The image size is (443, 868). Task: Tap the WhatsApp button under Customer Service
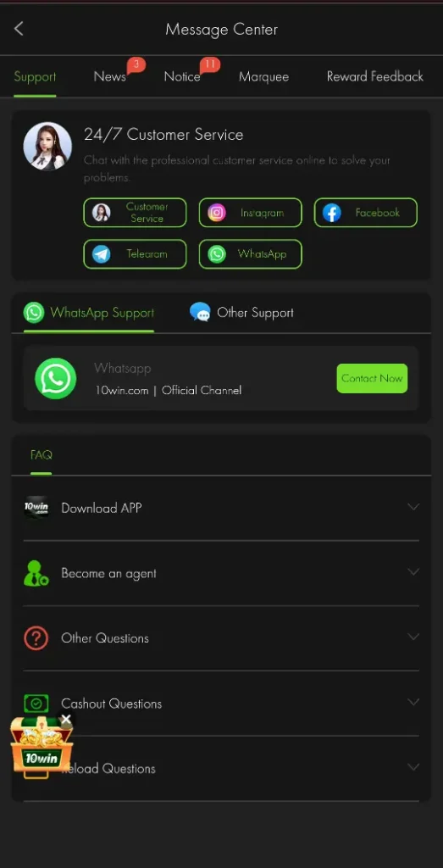(x=251, y=254)
